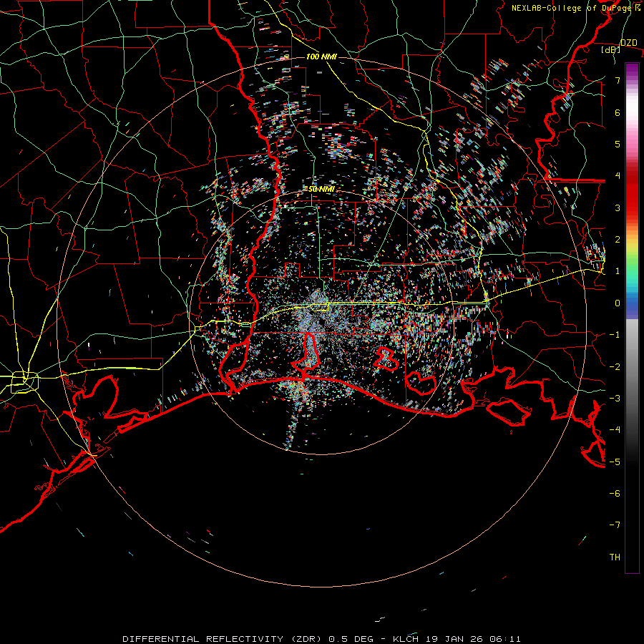
Task: Click the -5 value on the dB scale
Action: point(615,462)
